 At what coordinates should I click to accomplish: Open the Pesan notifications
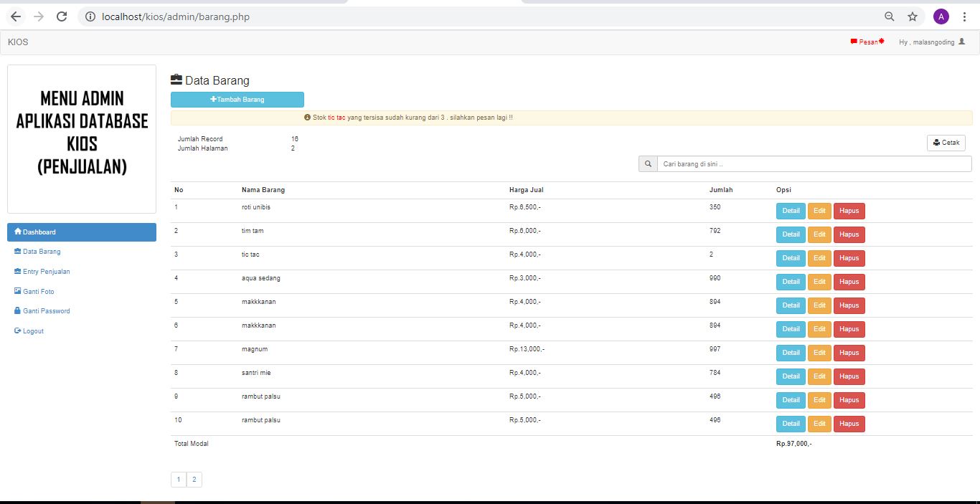(x=867, y=42)
